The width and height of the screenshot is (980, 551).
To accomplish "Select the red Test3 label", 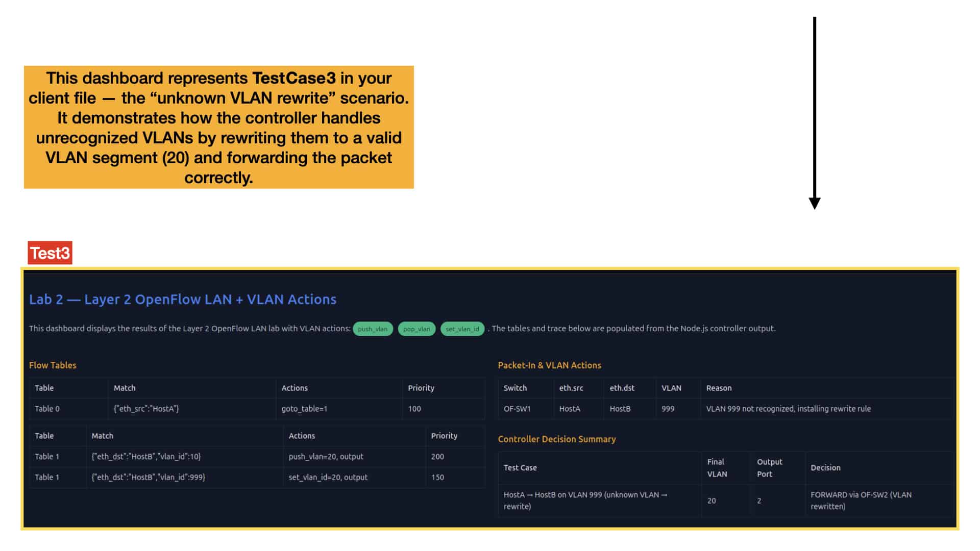I will (50, 253).
